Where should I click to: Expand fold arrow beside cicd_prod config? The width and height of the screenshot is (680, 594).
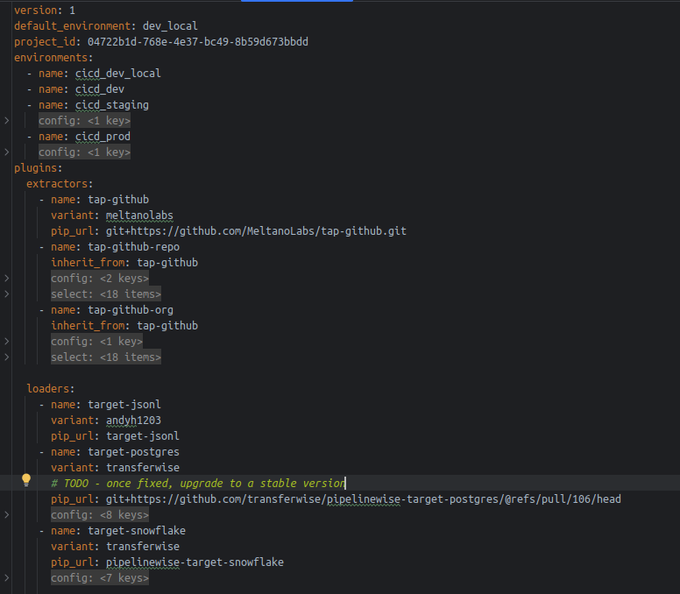(7, 152)
